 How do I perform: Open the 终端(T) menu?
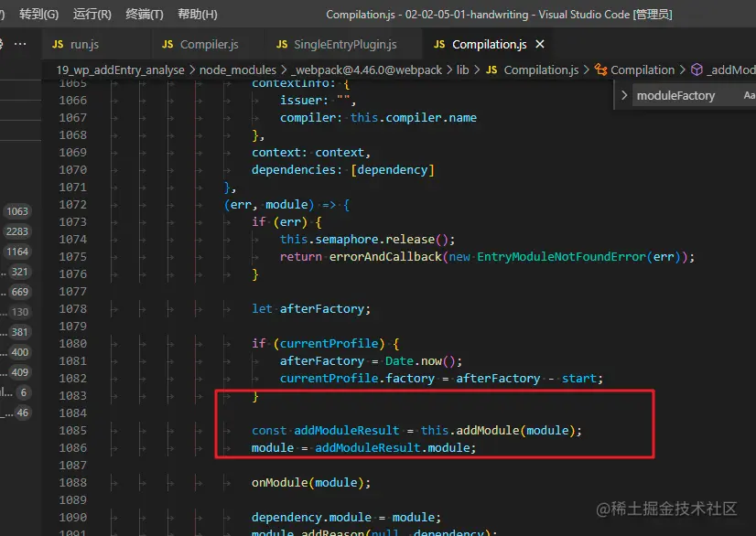[x=145, y=15]
